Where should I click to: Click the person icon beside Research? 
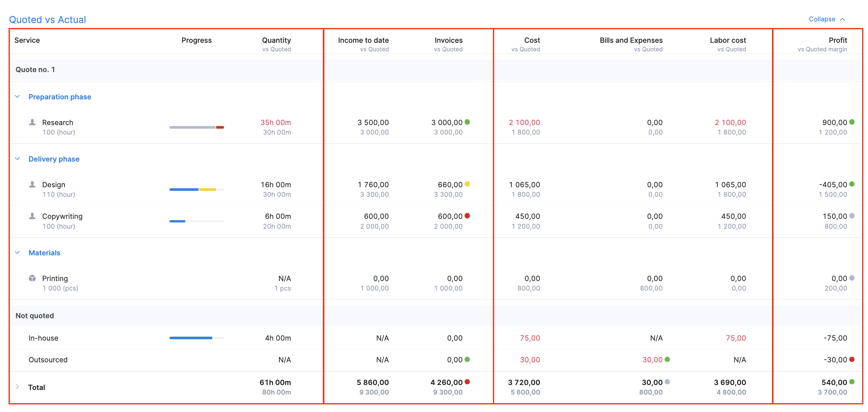click(x=32, y=122)
